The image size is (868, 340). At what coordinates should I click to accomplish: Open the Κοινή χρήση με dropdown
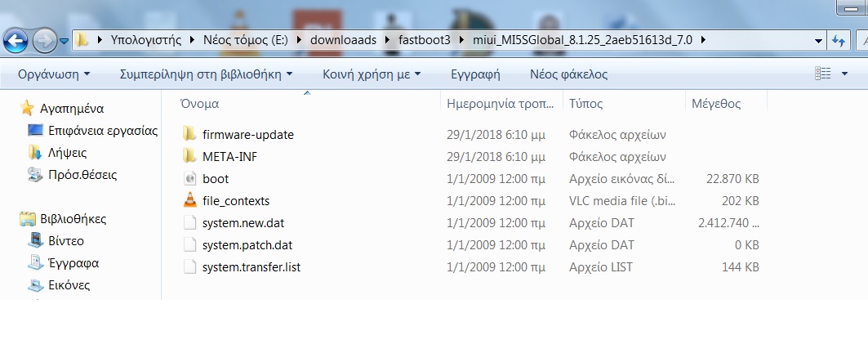(x=372, y=74)
